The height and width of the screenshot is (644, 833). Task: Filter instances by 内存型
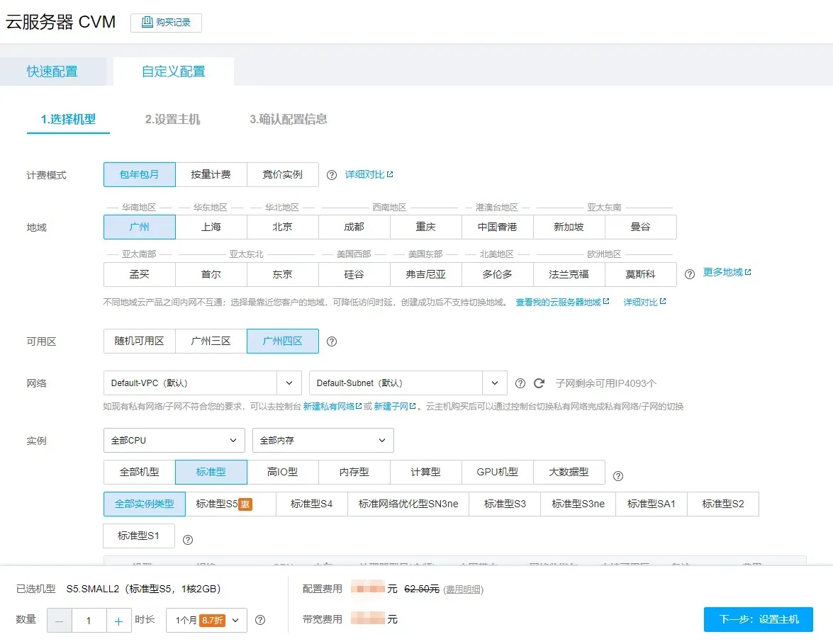click(354, 473)
